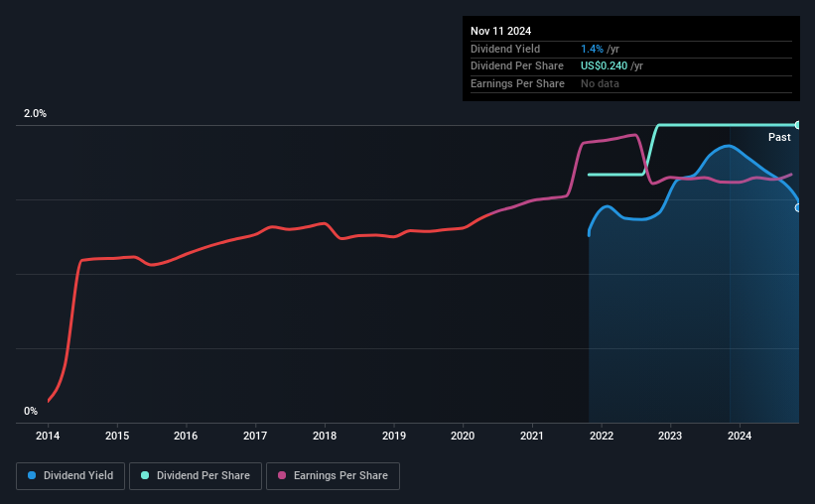Click the US$0.240 dividend per share value
Viewport: 815px width, 504px height.
click(604, 66)
